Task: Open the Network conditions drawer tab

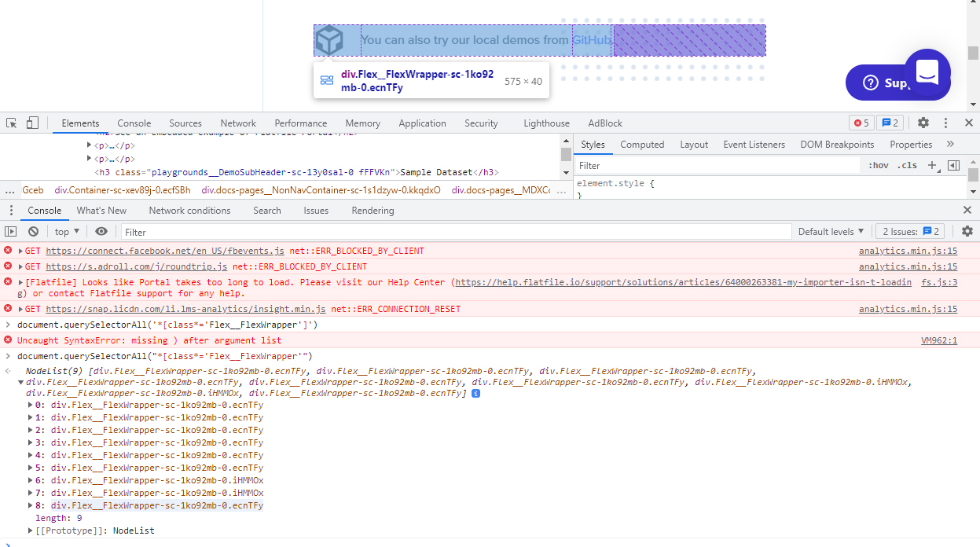Action: [x=189, y=211]
